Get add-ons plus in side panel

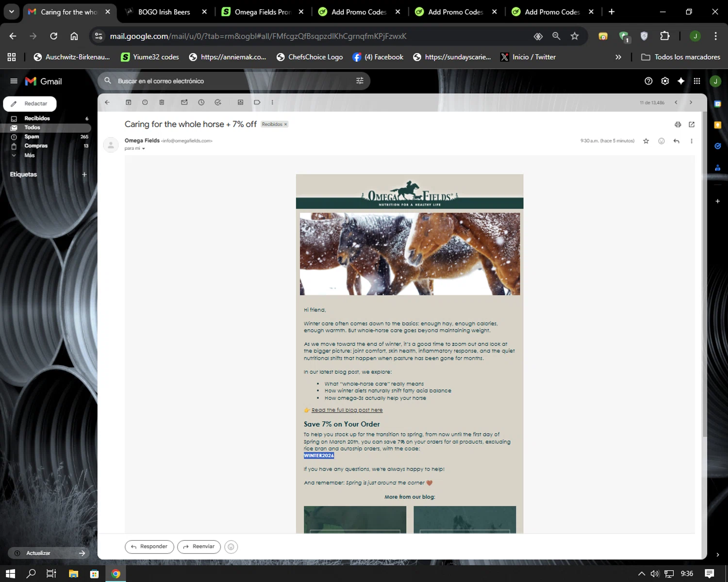coord(718,201)
